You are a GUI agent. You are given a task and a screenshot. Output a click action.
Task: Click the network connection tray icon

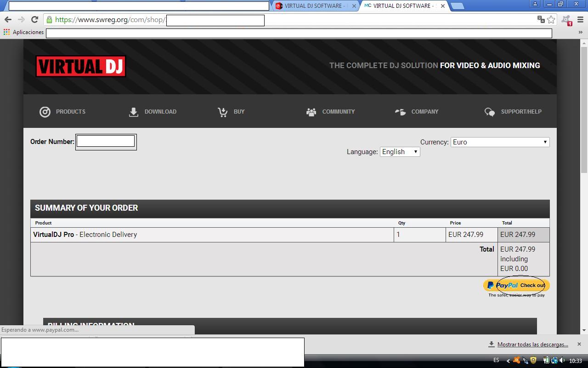coord(554,361)
